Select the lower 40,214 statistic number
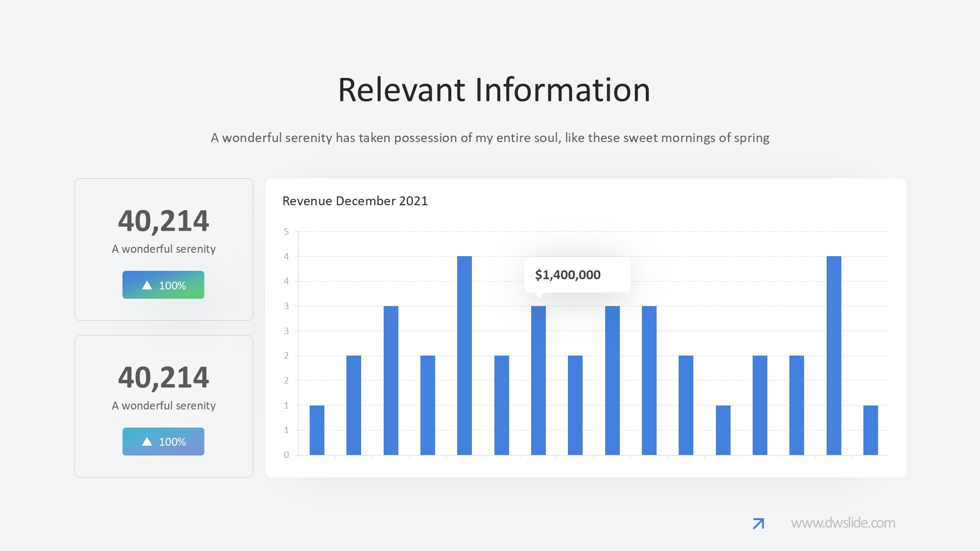The image size is (980, 551). point(164,378)
